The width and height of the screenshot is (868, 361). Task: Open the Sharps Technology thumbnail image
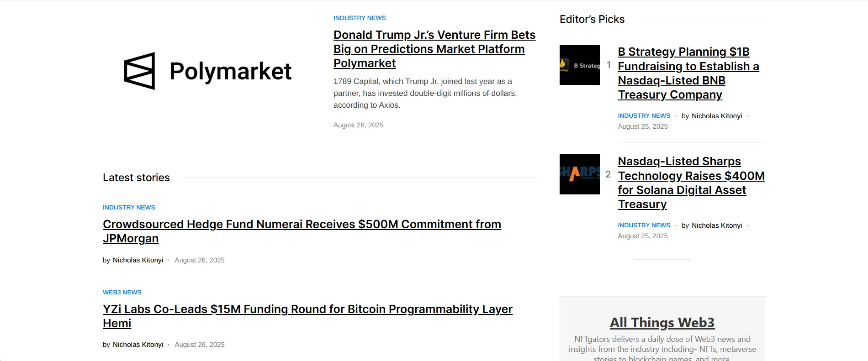(x=579, y=174)
